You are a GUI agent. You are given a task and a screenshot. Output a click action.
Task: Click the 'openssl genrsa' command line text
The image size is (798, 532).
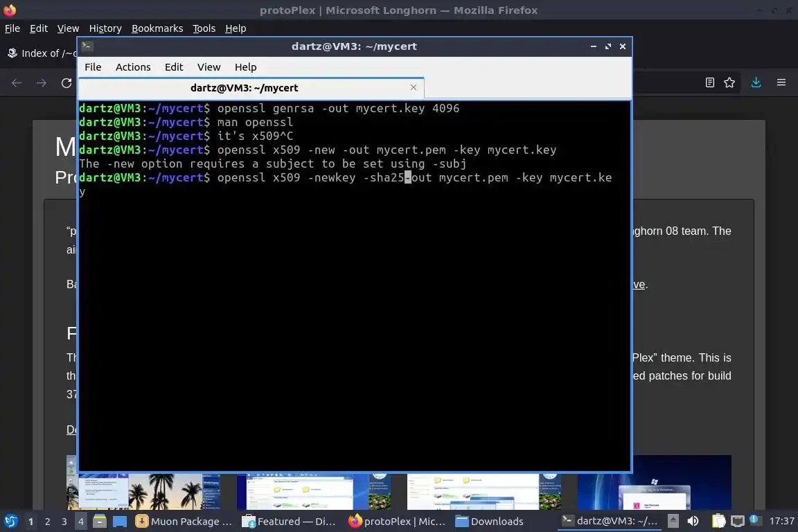pos(338,109)
